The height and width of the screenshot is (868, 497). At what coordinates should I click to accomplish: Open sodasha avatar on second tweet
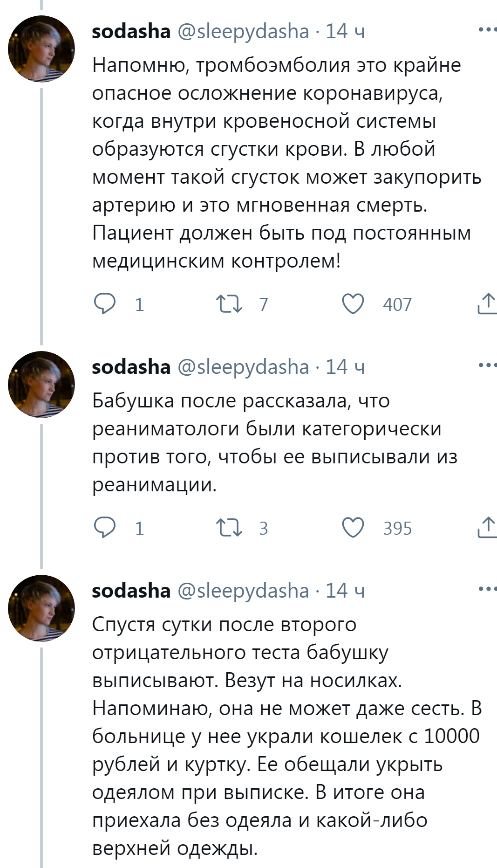pos(41,385)
